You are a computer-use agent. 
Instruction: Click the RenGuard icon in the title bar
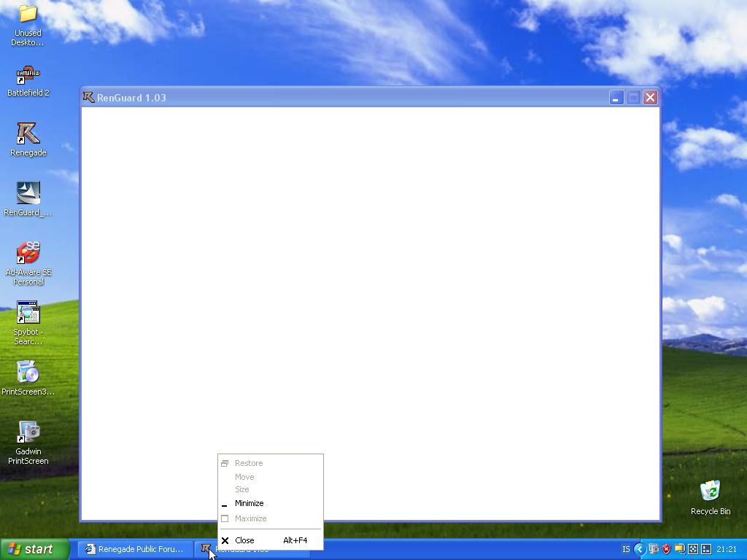pyautogui.click(x=88, y=98)
